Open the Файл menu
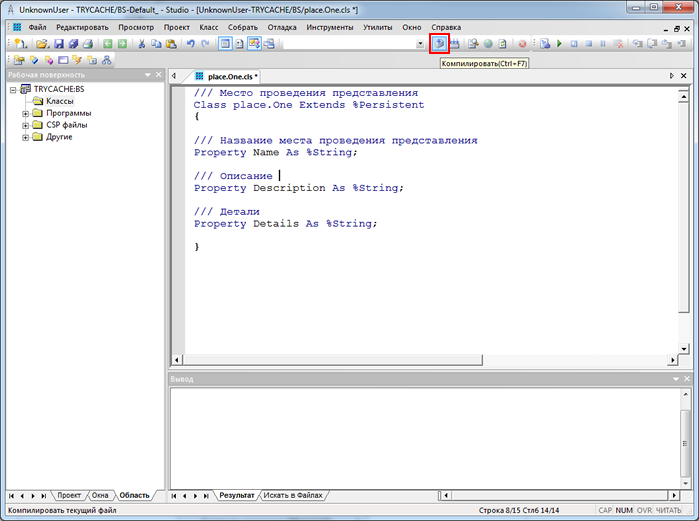Viewport: 699px width, 521px height. 37,27
